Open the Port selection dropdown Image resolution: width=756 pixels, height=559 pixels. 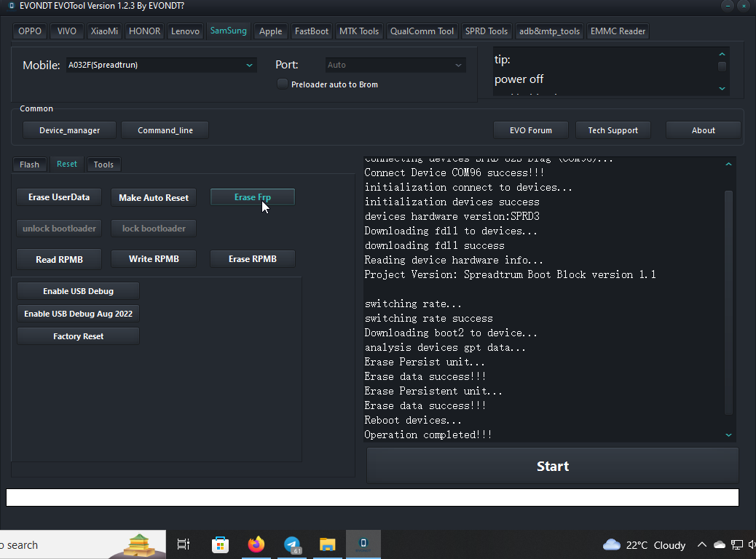point(395,65)
